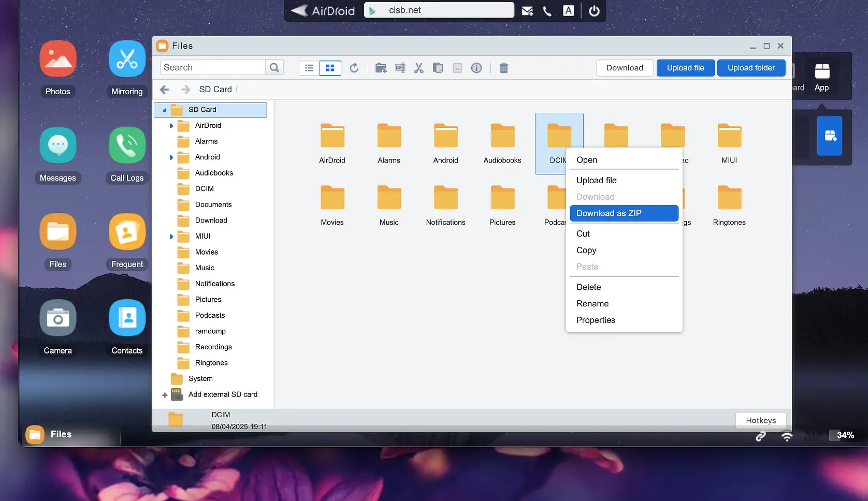868x501 pixels.
Task: Click the copy toolbar icon
Action: point(438,68)
